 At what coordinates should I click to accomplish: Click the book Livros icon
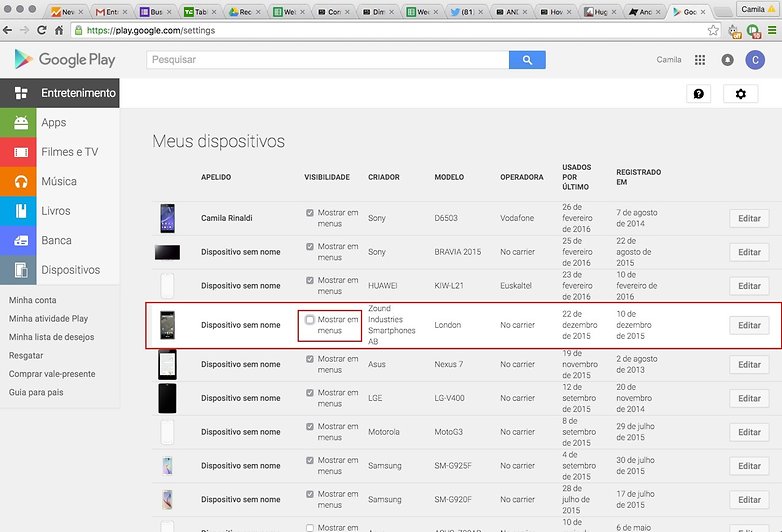[x=21, y=211]
